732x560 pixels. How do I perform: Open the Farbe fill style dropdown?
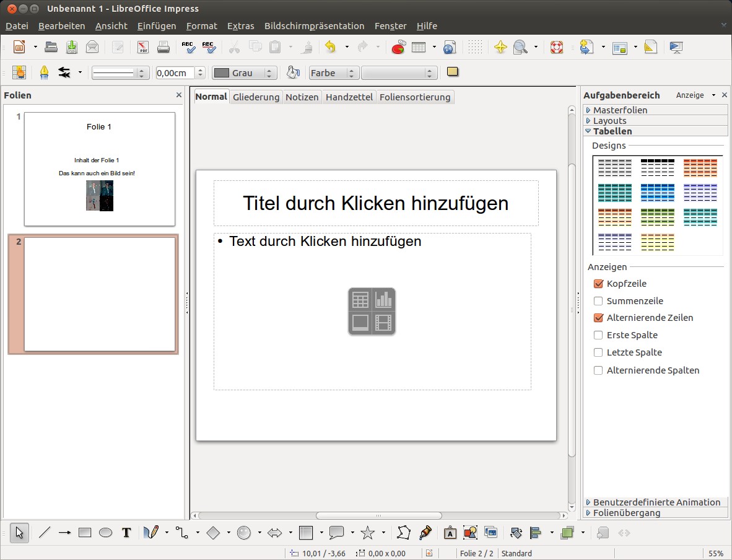(333, 73)
